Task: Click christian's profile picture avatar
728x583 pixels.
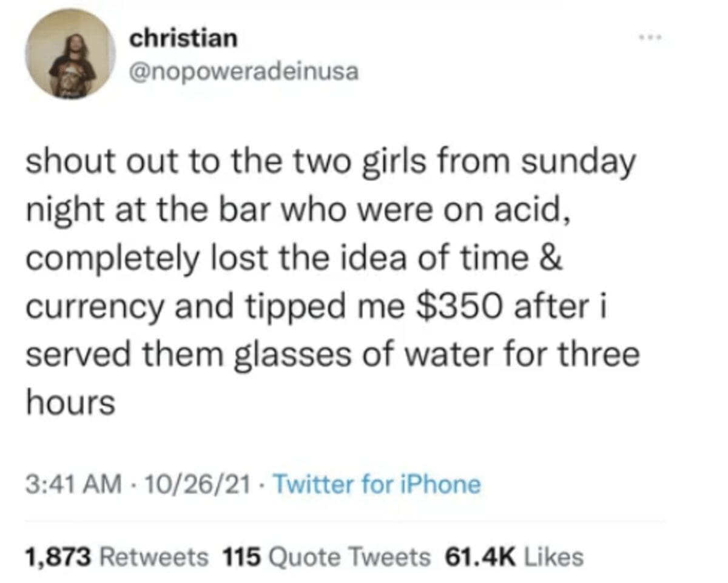Action: pos(70,54)
